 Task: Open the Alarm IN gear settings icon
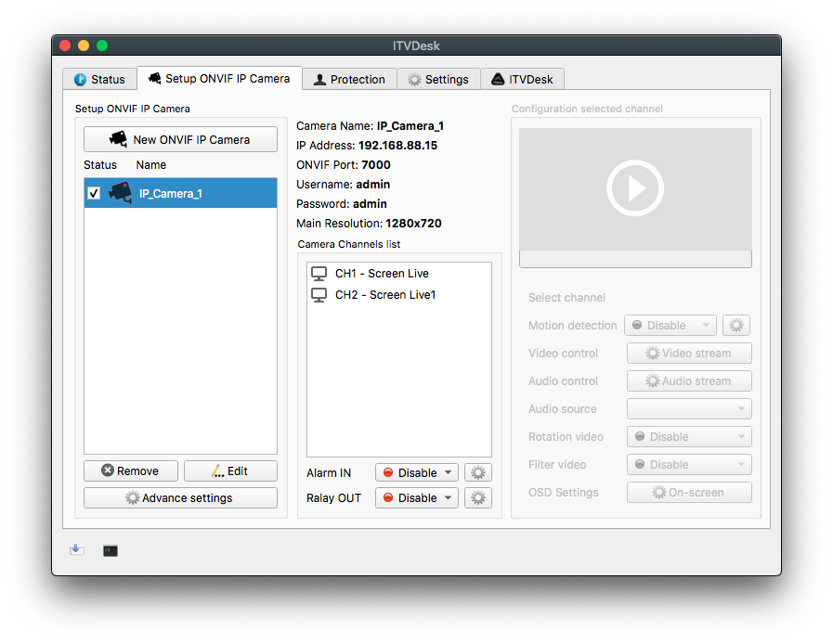click(477, 472)
